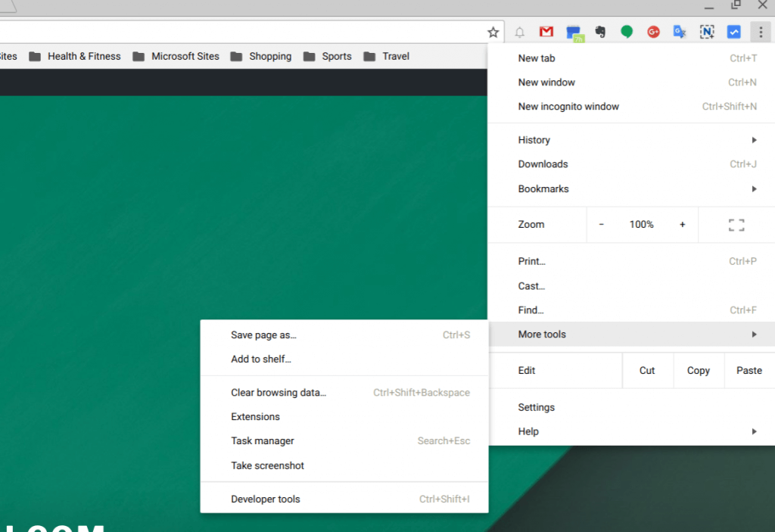Image resolution: width=775 pixels, height=532 pixels.
Task: Click the calendar extension with 7h badge
Action: coord(574,33)
